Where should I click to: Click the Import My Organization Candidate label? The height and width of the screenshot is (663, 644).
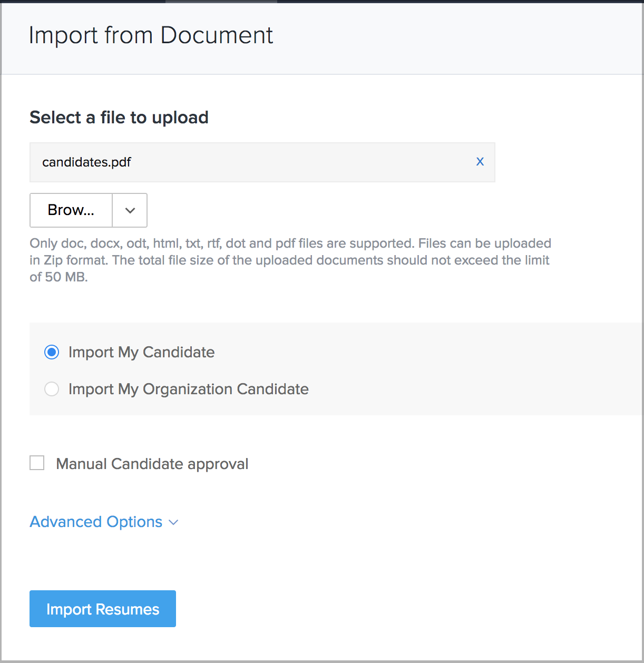point(189,389)
